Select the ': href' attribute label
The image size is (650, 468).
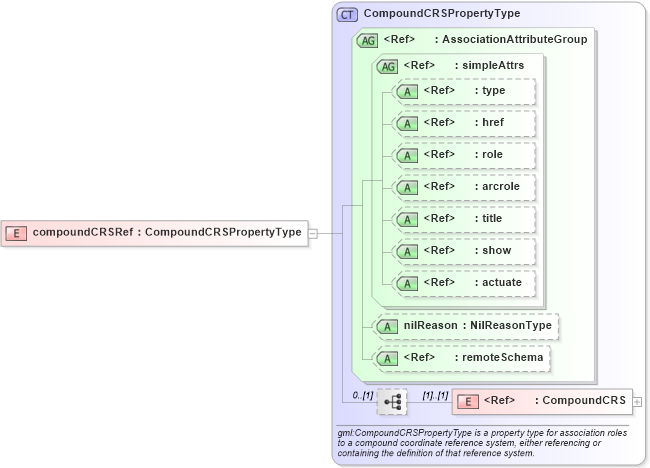tap(490, 122)
